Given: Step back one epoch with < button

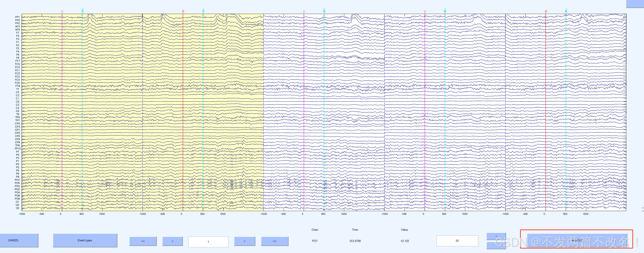Looking at the screenshot, I should [x=172, y=241].
